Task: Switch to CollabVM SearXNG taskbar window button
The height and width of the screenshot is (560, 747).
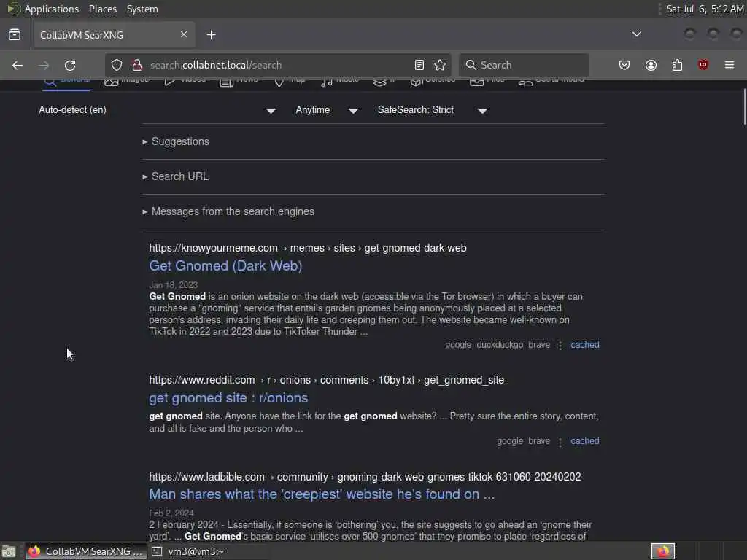Action: point(86,551)
